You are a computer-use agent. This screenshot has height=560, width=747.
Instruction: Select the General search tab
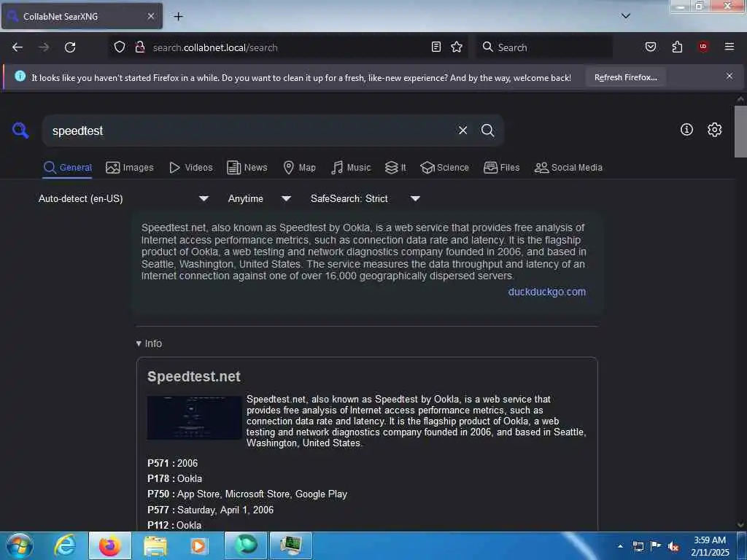click(x=67, y=168)
